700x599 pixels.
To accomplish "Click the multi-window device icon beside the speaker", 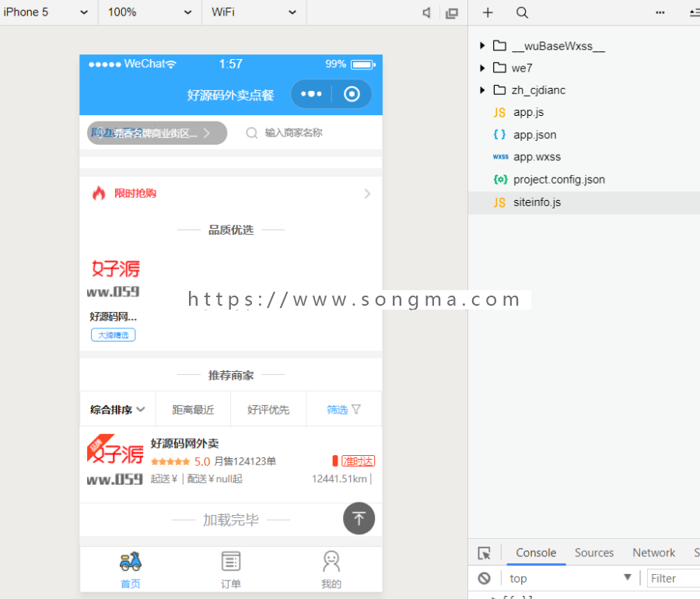I will point(452,12).
